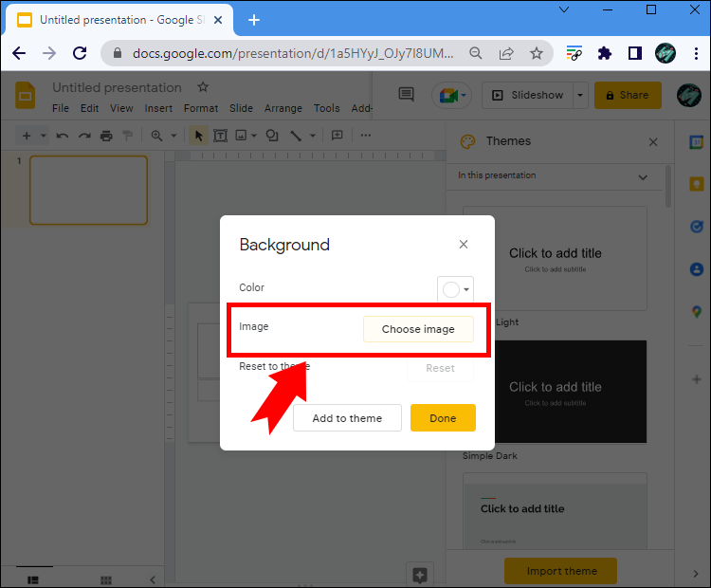The height and width of the screenshot is (588, 711).
Task: Open the Google Calendar side panel icon
Action: pyautogui.click(x=697, y=142)
